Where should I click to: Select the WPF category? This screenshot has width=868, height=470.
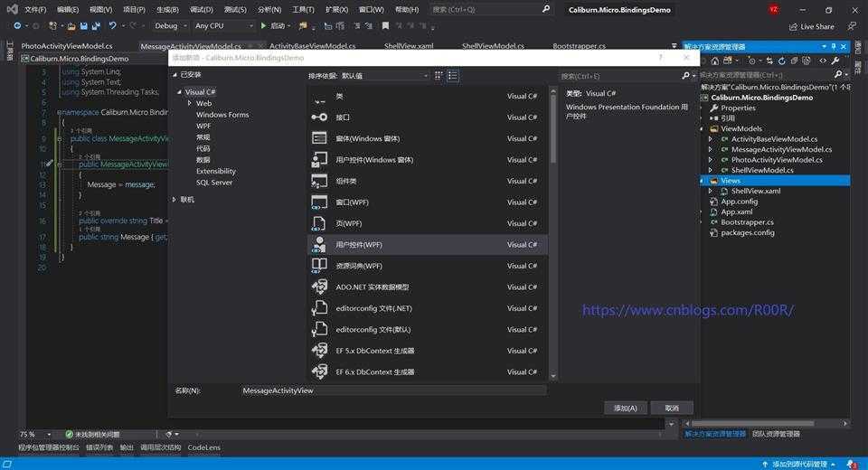coord(203,127)
